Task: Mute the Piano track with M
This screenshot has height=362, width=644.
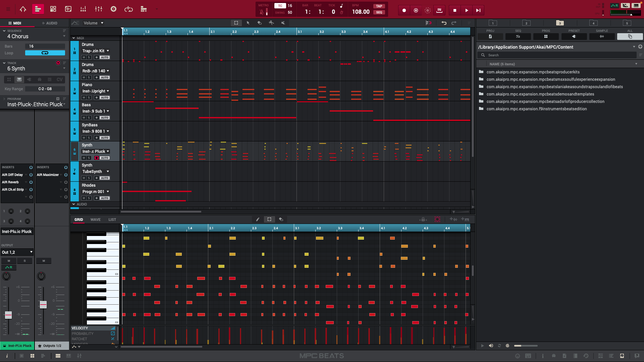Action: 84,98
